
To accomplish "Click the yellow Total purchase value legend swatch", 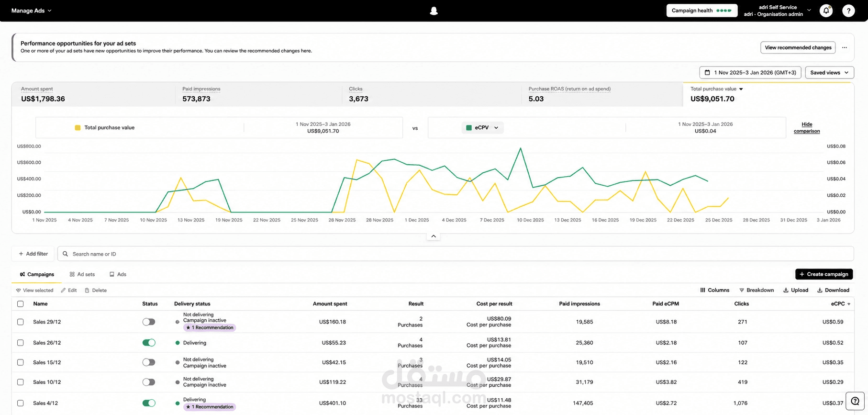I will tap(78, 128).
